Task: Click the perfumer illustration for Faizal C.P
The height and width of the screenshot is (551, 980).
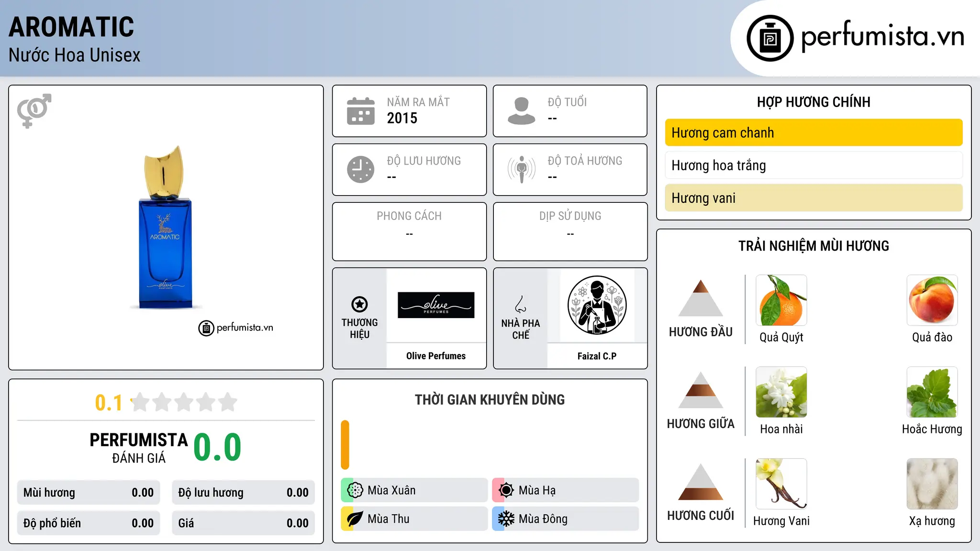Action: click(597, 305)
